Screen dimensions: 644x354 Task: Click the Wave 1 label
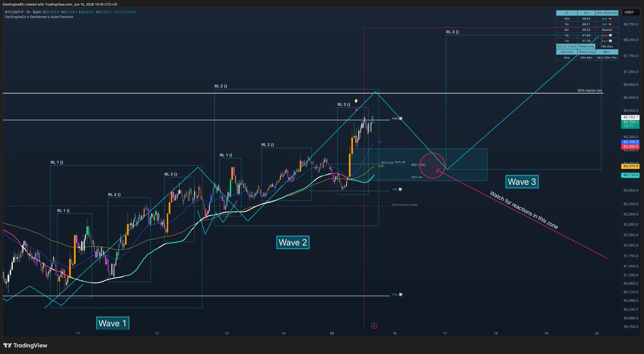[113, 323]
